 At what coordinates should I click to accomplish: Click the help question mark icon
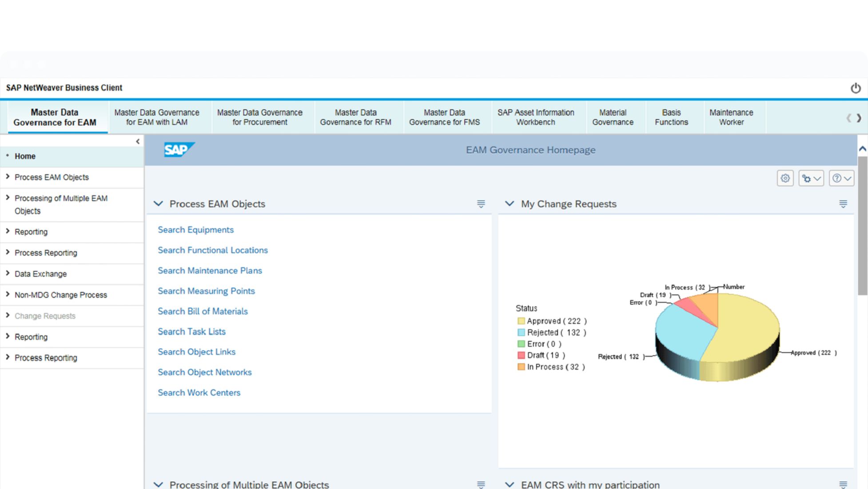point(837,178)
